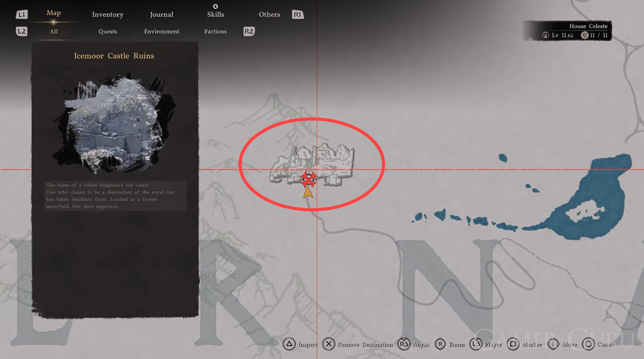Open the Map tab
The height and width of the screenshot is (359, 644).
coord(54,13)
